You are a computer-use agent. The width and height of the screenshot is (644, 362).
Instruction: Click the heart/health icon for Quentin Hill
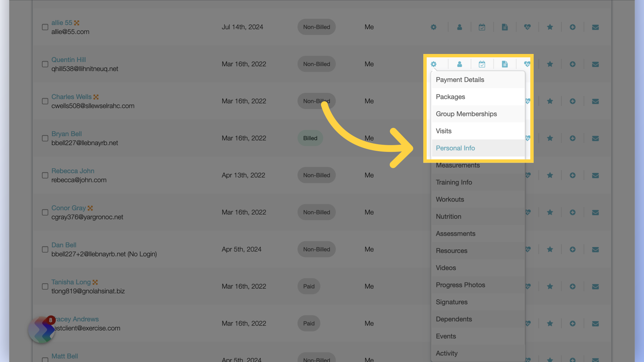527,64
